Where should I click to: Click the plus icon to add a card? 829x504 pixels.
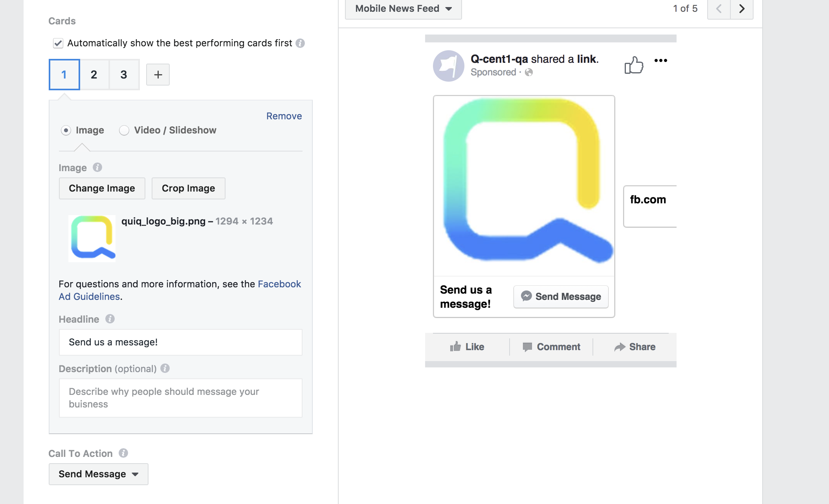click(158, 75)
